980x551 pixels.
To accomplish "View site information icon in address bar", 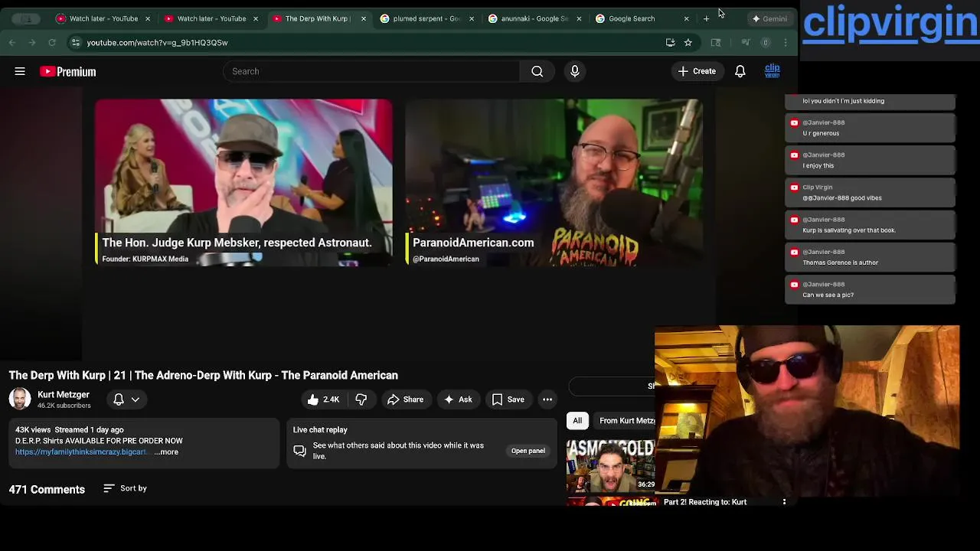I will (x=75, y=43).
